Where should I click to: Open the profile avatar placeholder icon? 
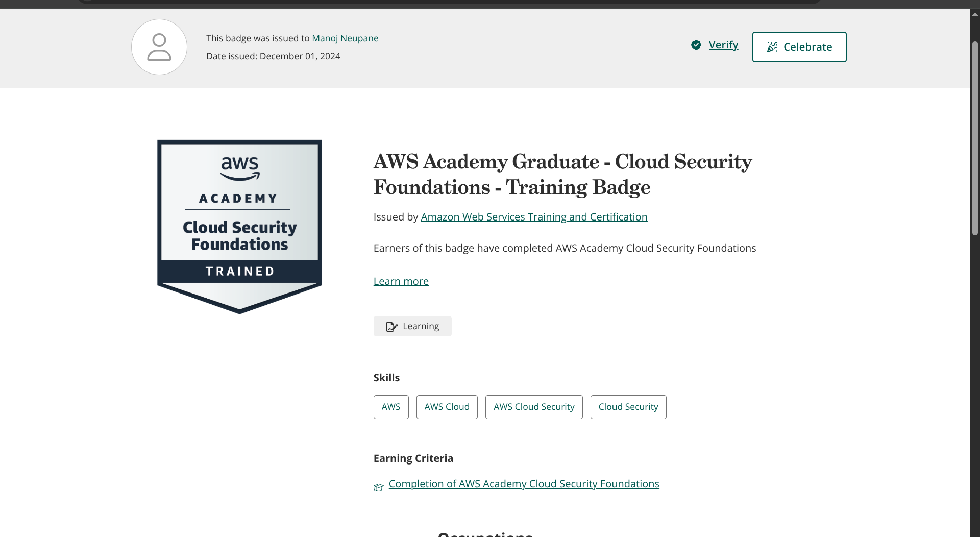pyautogui.click(x=159, y=47)
